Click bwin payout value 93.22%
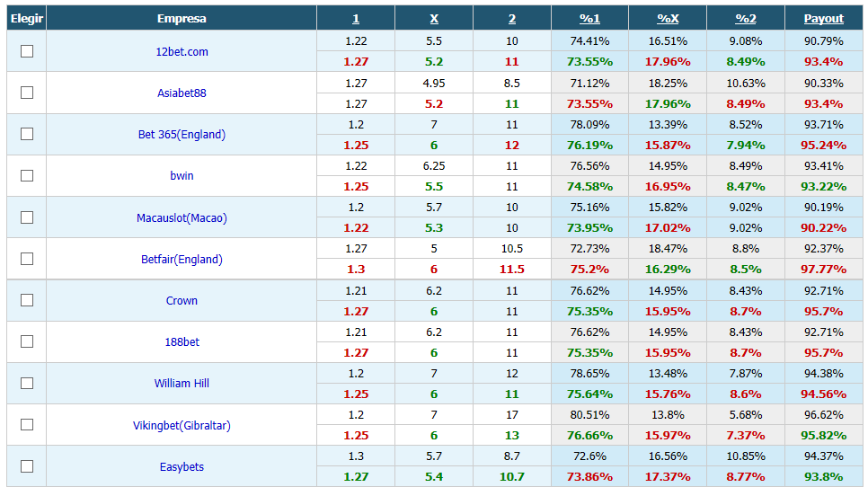 pyautogui.click(x=824, y=187)
